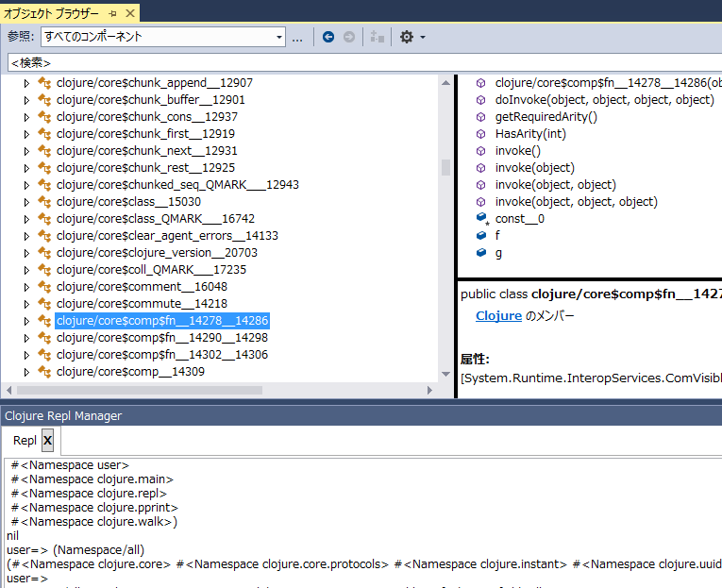This screenshot has height=588, width=722.
Task: Select invoke(object, object, object) member
Action: 576,202
